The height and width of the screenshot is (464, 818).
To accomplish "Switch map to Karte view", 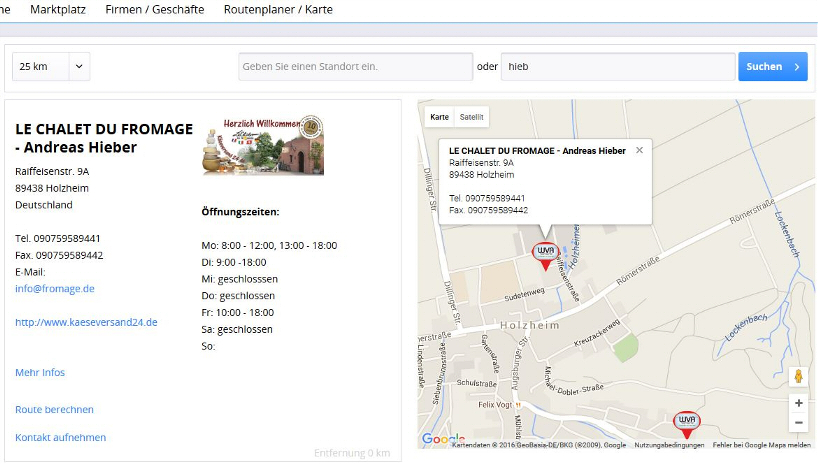I will 439,117.
